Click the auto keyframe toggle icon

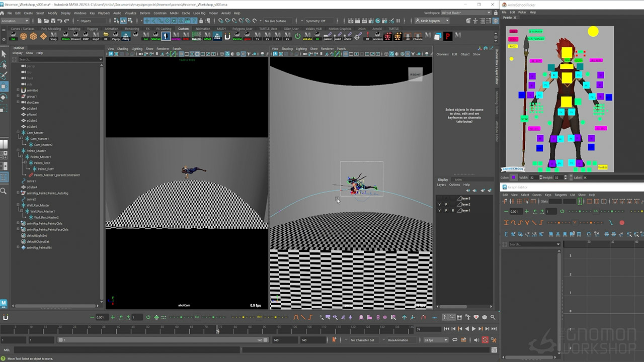(485, 340)
